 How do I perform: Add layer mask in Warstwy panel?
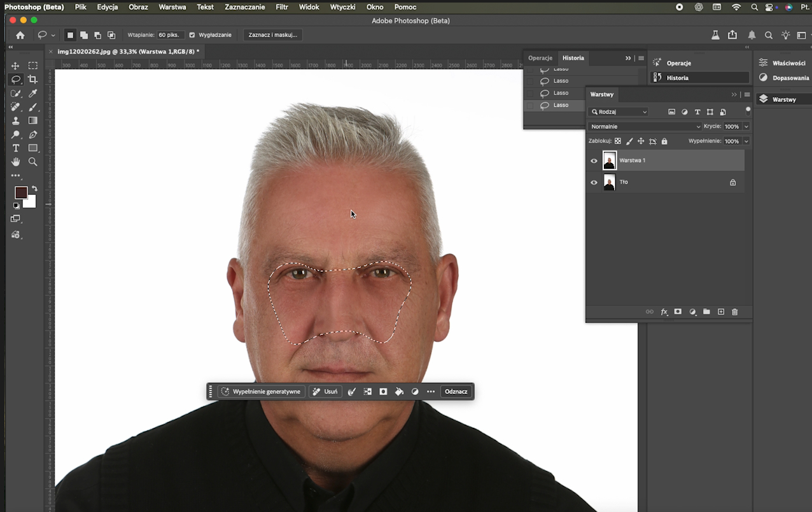click(x=678, y=311)
